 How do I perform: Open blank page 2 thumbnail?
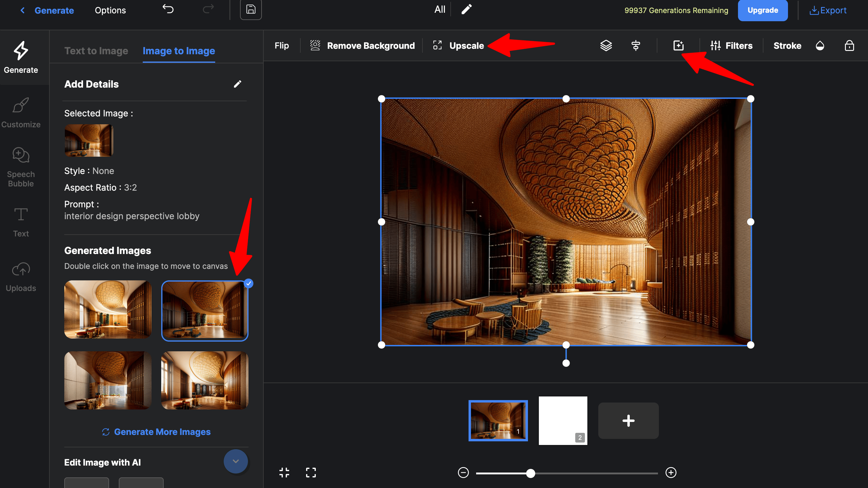(x=563, y=421)
